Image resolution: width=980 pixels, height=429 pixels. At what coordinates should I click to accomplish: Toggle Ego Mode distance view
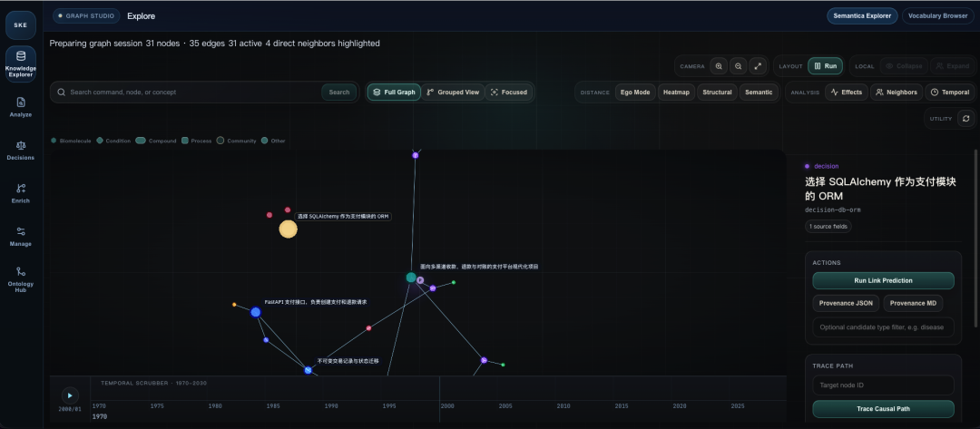[x=635, y=92]
